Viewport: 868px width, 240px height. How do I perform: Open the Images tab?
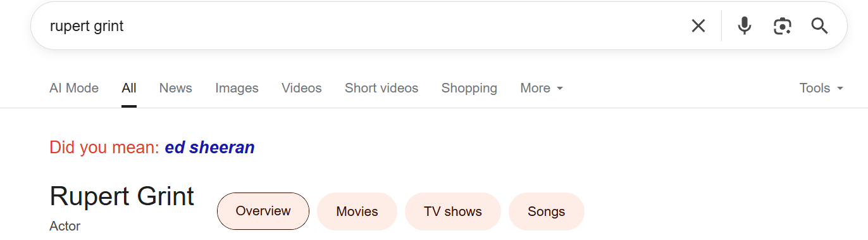(237, 88)
